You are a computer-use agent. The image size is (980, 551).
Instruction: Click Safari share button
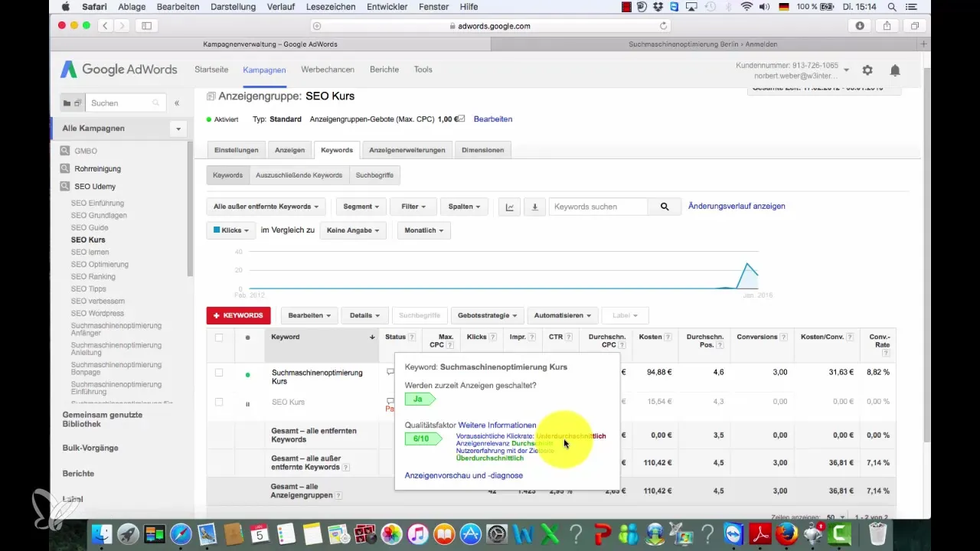[x=887, y=25]
